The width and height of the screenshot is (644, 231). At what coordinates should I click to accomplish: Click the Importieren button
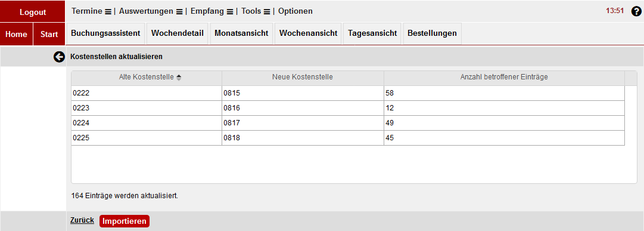coord(125,221)
